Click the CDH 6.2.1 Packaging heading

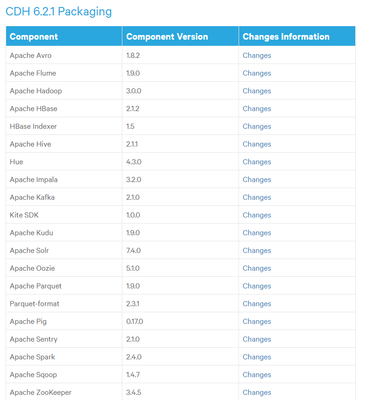tap(59, 12)
